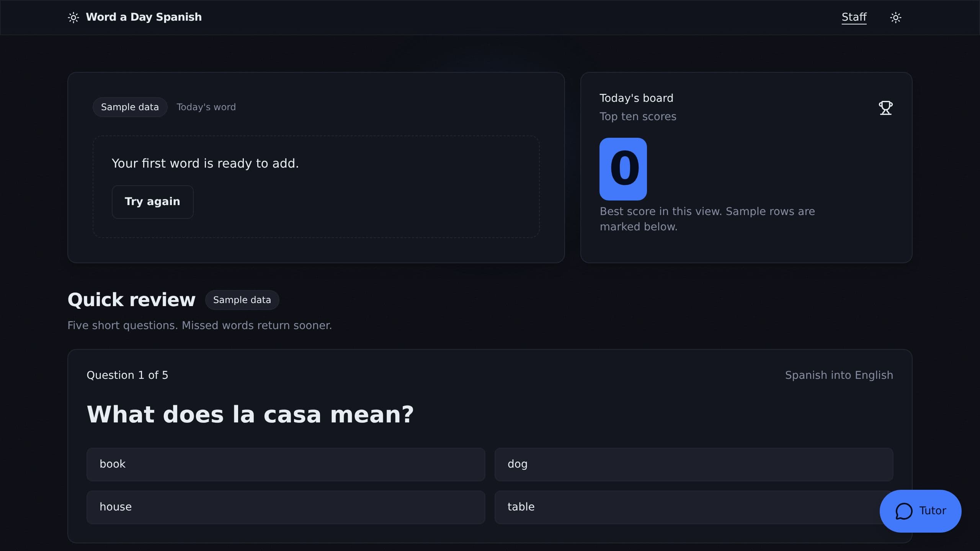Screen dimensions: 980x551
Task: Click 'Five short questions' description text
Action: (x=199, y=325)
